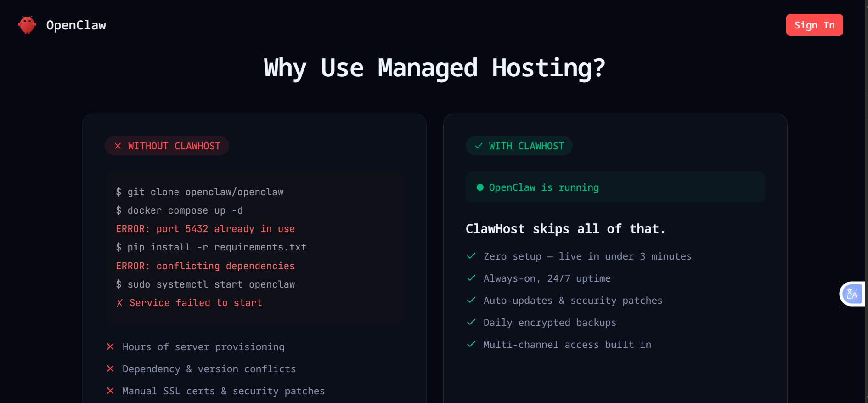This screenshot has height=403, width=868.
Task: Select 'Auto-updates & security patches' text
Action: 573,301
